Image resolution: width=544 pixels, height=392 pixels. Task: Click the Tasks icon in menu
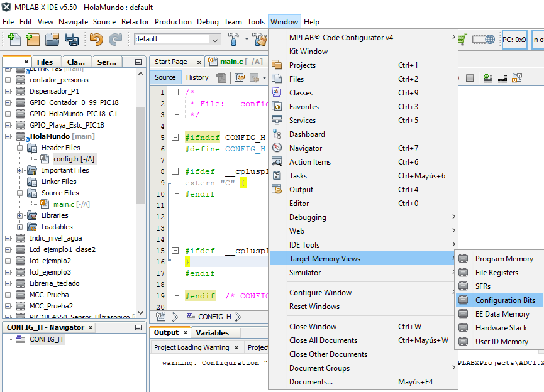coord(277,176)
